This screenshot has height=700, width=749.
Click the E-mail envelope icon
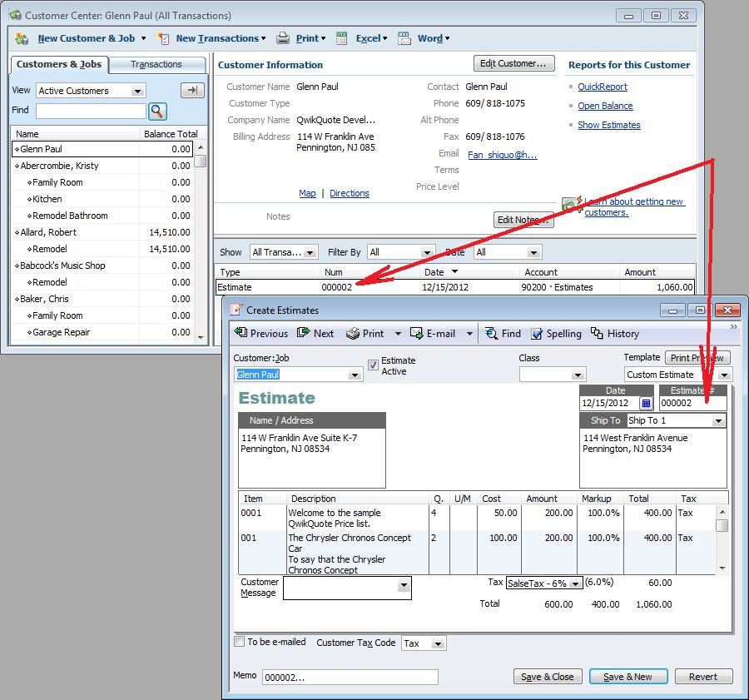(416, 333)
